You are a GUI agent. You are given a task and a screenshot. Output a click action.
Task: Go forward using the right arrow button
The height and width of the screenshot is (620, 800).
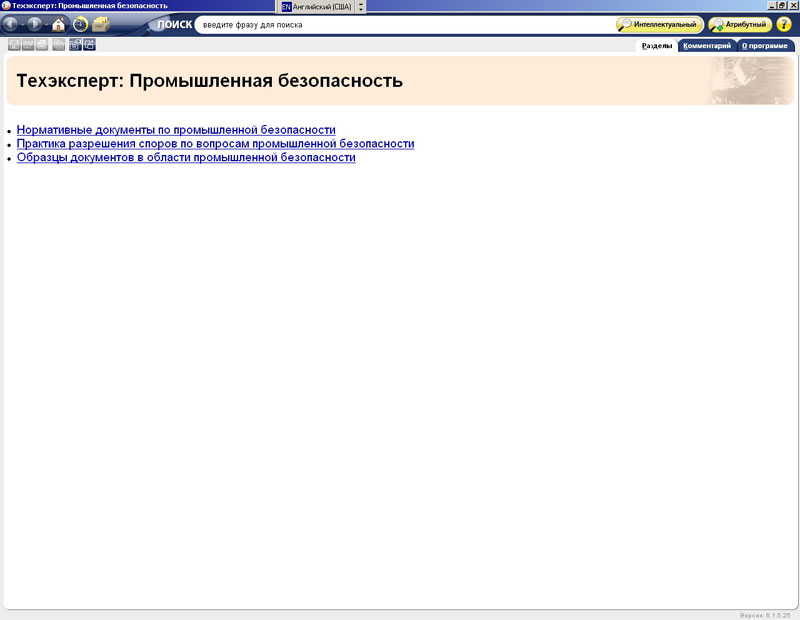tap(35, 24)
